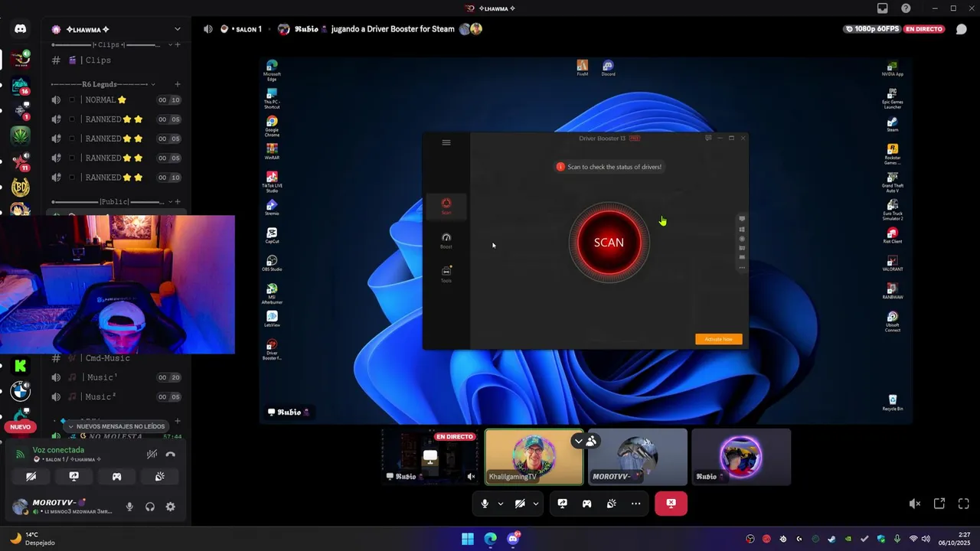Open the cannabis leaf server icon
Screen dimensions: 980x551
(x=20, y=135)
